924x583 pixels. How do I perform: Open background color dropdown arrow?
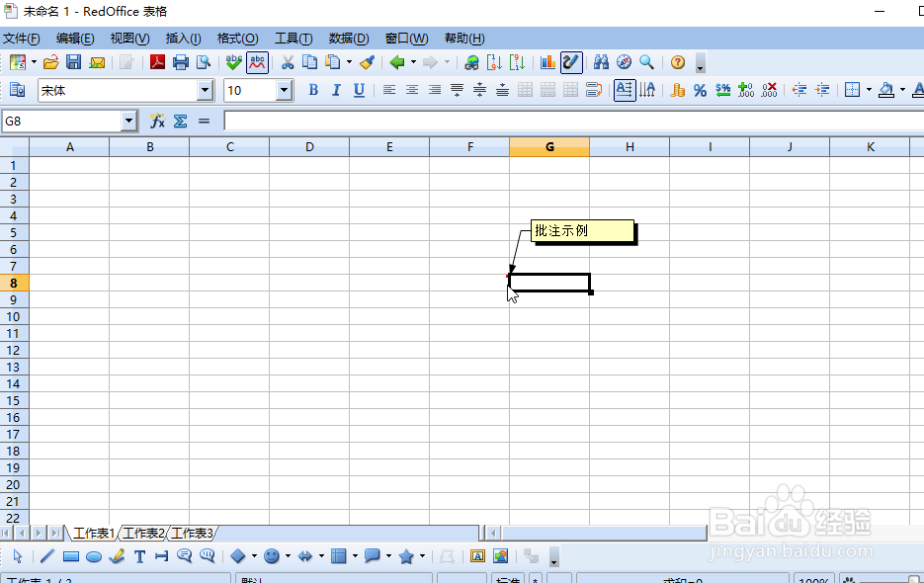point(902,90)
